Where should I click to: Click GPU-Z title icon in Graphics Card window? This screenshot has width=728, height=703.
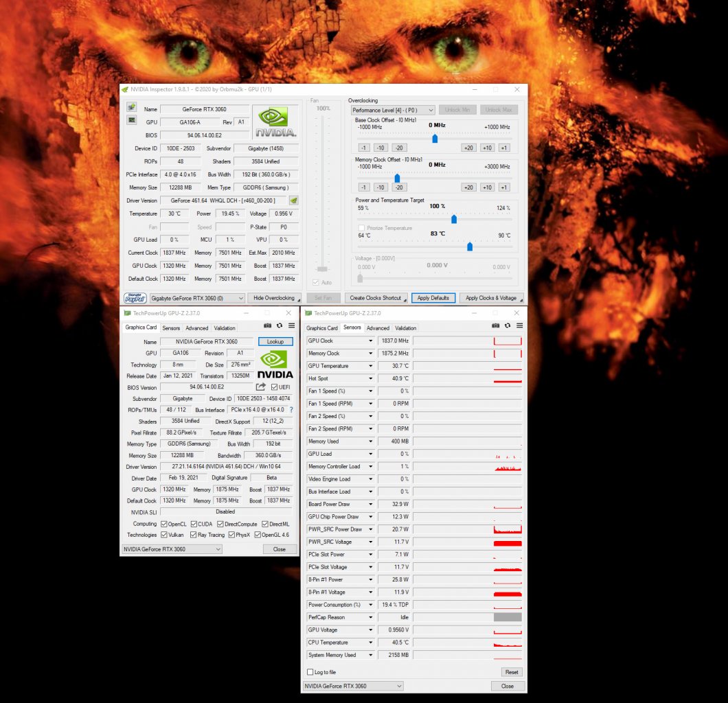click(127, 313)
